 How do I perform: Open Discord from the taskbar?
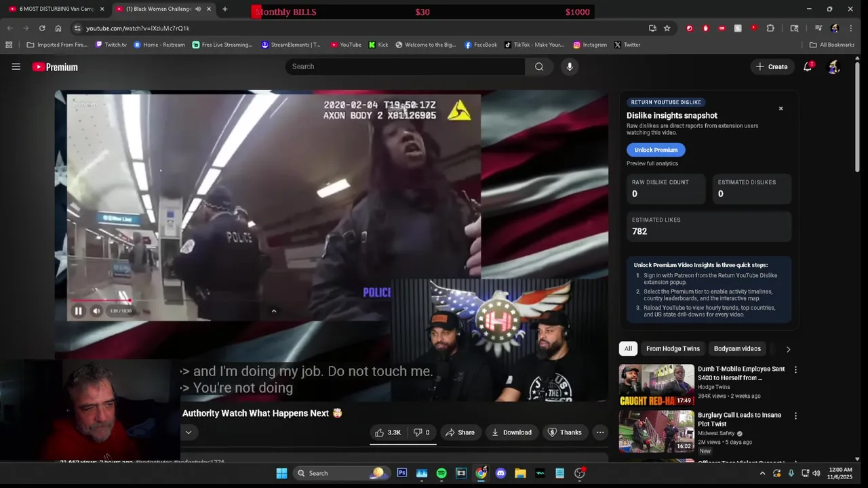[500, 473]
